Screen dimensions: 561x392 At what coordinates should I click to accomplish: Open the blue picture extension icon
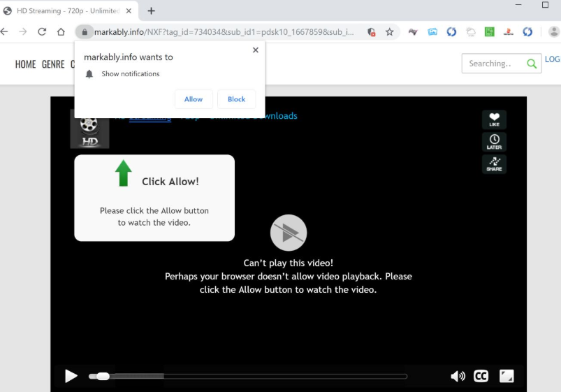coord(432,32)
